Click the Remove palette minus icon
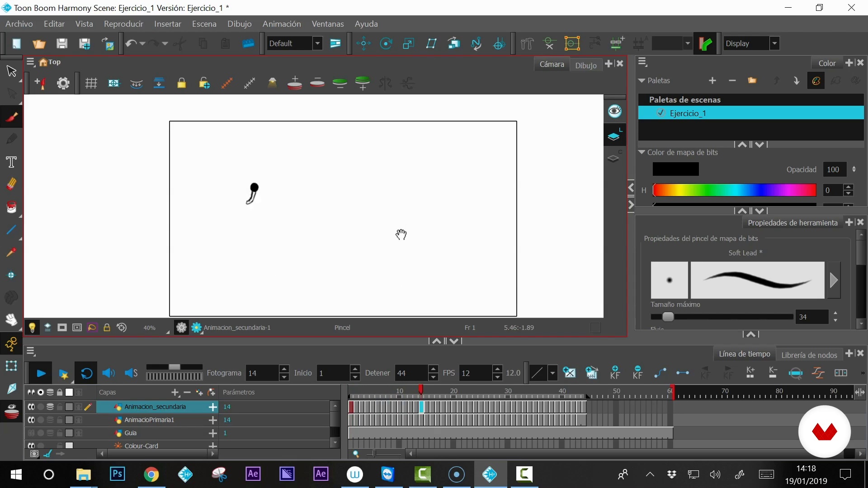This screenshot has height=488, width=868. coord(732,80)
